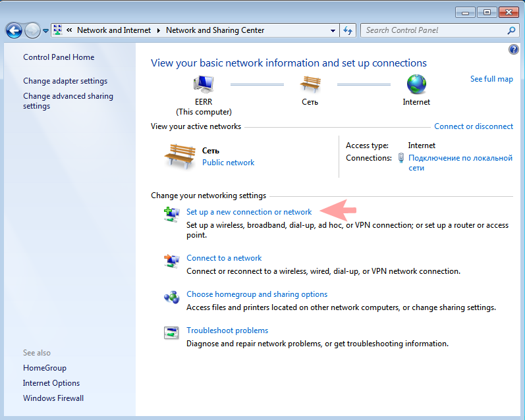525x420 pixels.
Task: Click the Control Panel address bar icon
Action: [58, 30]
